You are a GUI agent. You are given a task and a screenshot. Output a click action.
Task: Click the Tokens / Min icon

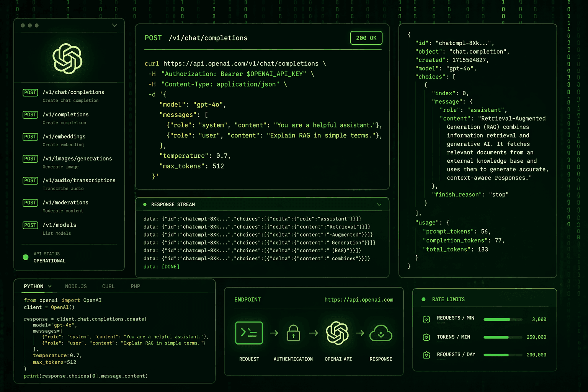tap(426, 337)
